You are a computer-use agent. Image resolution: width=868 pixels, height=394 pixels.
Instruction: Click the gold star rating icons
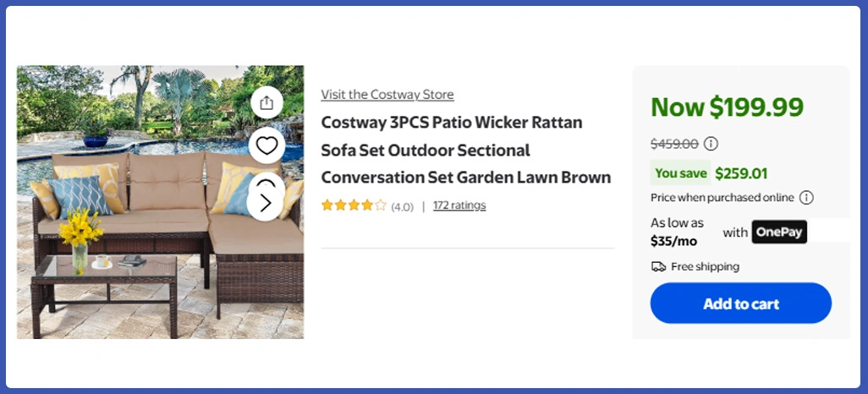point(354,205)
